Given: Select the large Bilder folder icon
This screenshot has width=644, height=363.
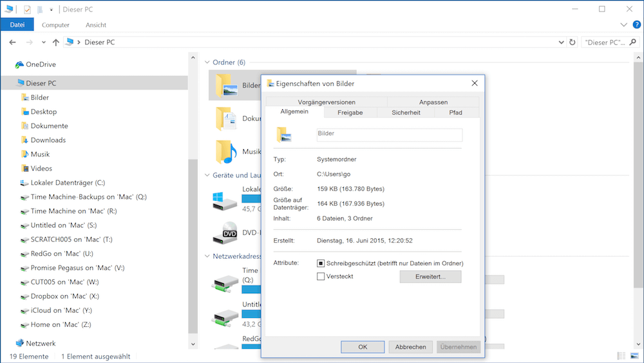Looking at the screenshot, I should [226, 86].
